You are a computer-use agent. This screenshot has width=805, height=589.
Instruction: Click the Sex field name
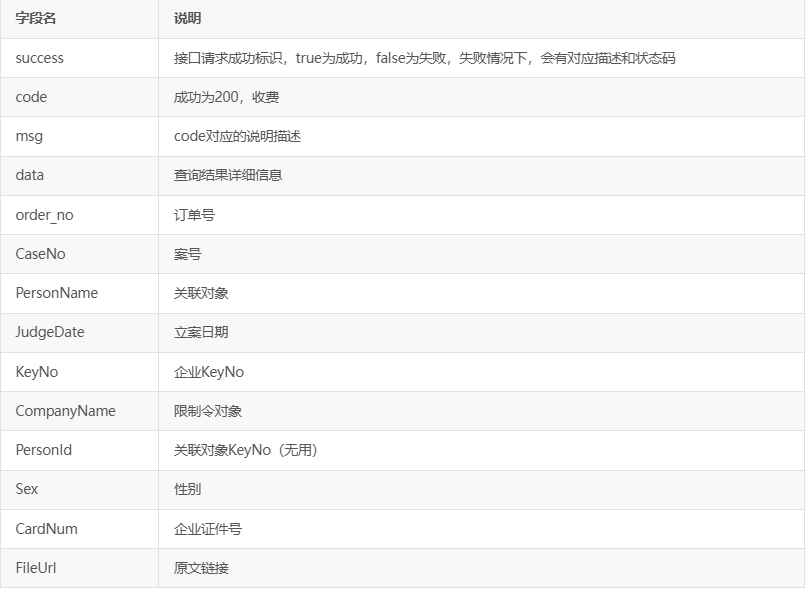tap(27, 489)
